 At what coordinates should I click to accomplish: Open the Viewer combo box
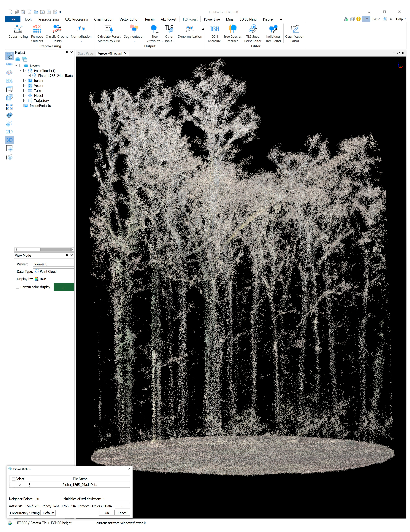pos(53,264)
